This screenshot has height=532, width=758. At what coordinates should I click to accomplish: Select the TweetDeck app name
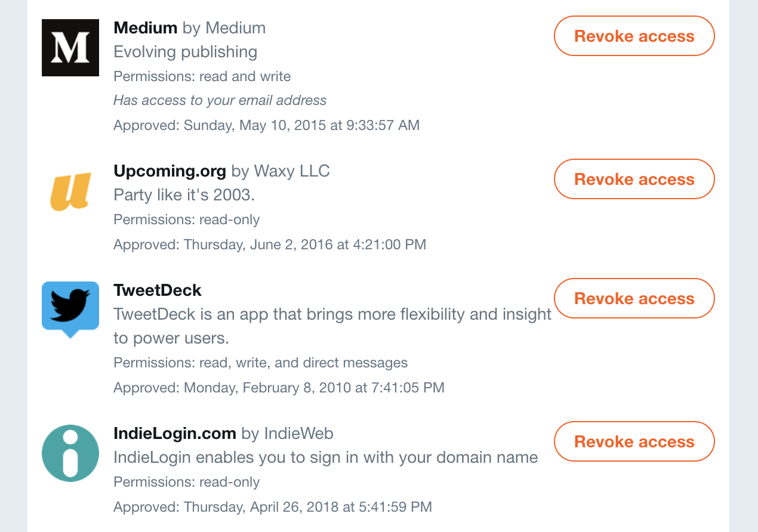[x=158, y=290]
